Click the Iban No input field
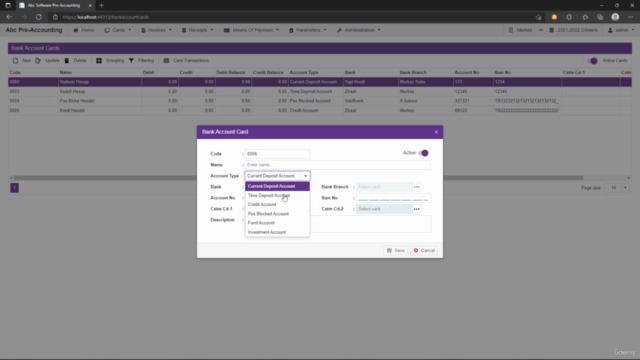 tap(393, 198)
